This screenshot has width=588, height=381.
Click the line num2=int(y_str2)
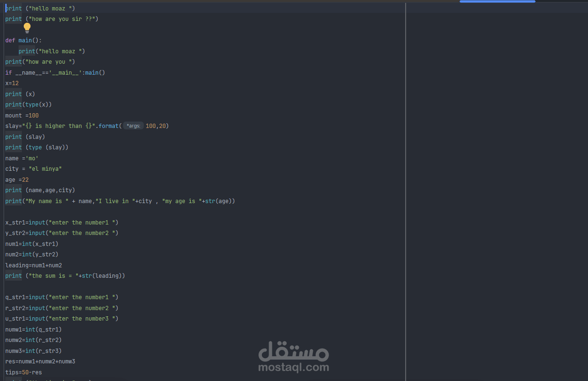tap(32, 254)
